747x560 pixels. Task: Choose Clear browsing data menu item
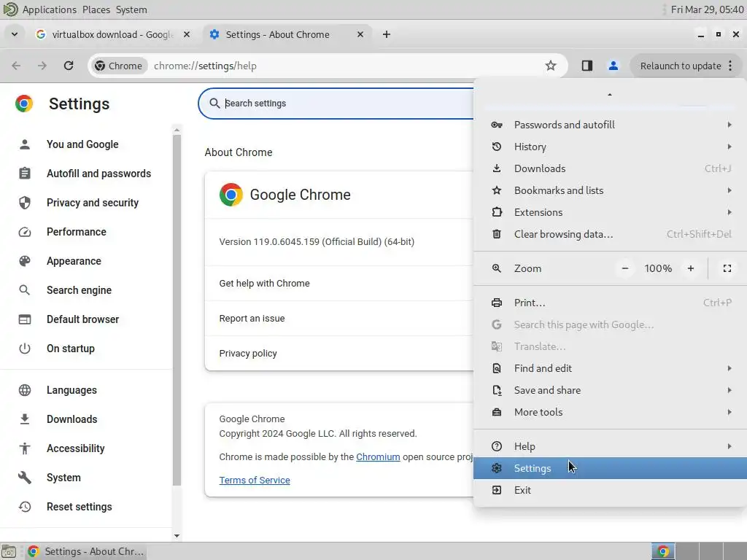pyautogui.click(x=611, y=234)
